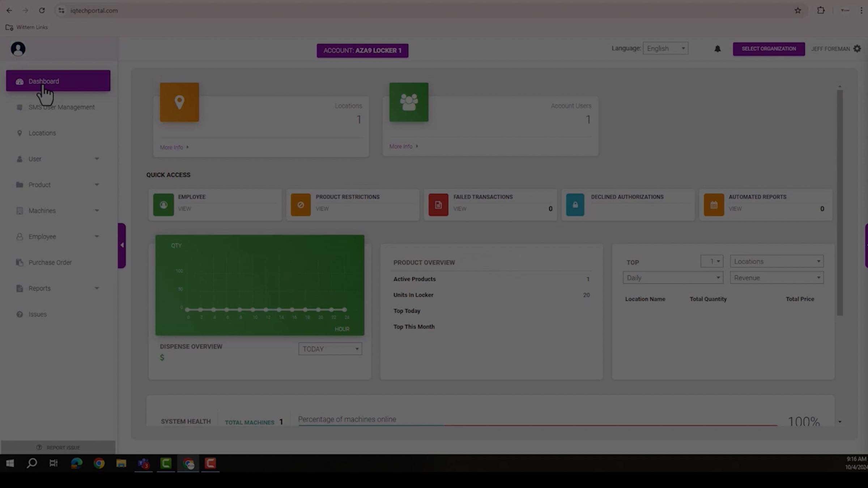Open the Locations dropdown in Top panel
The width and height of the screenshot is (868, 488).
pyautogui.click(x=777, y=261)
